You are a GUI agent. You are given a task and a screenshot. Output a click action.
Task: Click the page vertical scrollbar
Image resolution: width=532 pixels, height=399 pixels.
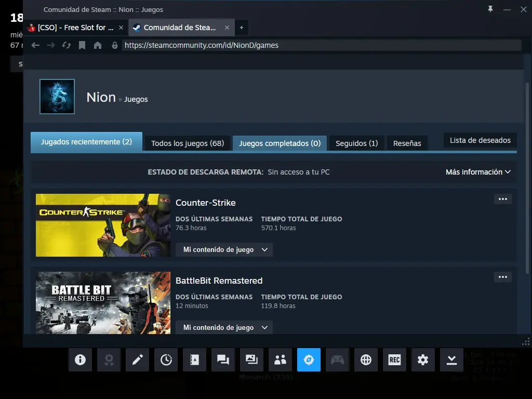coord(527,178)
